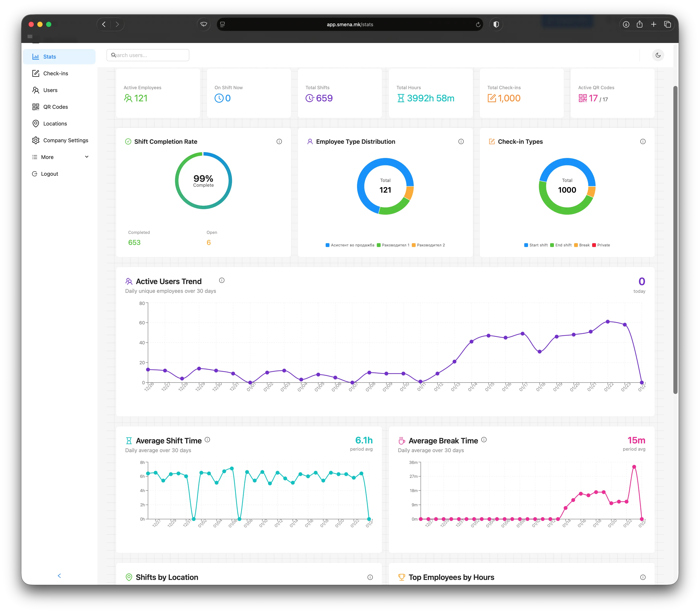Open Company Settings via the gear icon
This screenshot has height=613, width=700.
[x=36, y=140]
